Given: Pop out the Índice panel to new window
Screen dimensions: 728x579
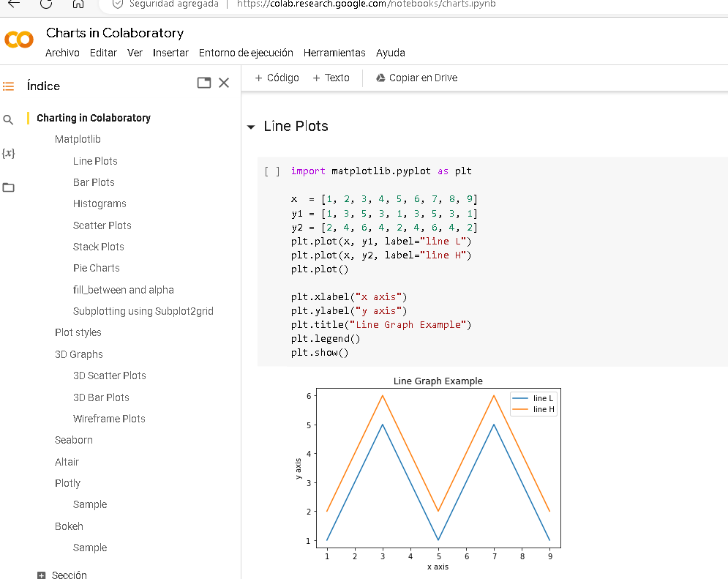Looking at the screenshot, I should (204, 83).
